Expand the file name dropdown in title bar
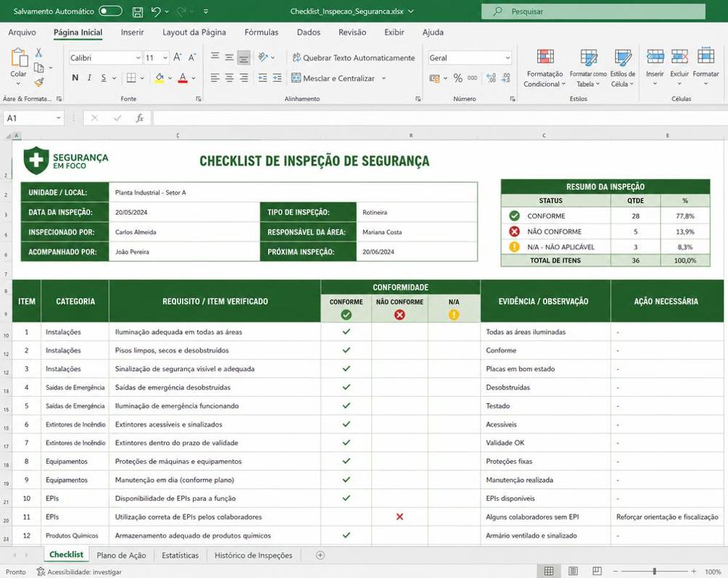Image resolution: width=728 pixels, height=578 pixels. click(411, 12)
